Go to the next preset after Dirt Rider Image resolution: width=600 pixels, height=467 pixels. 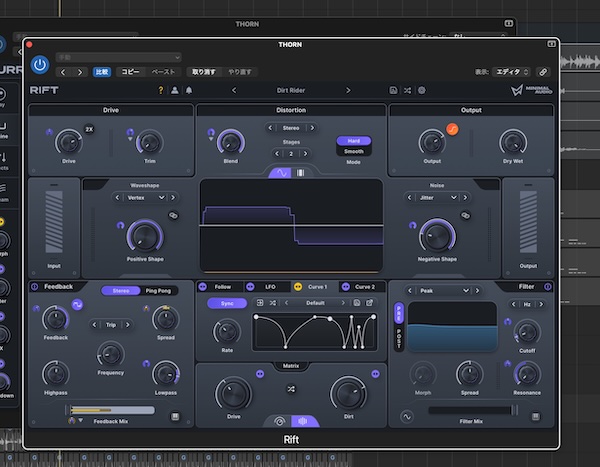348,90
